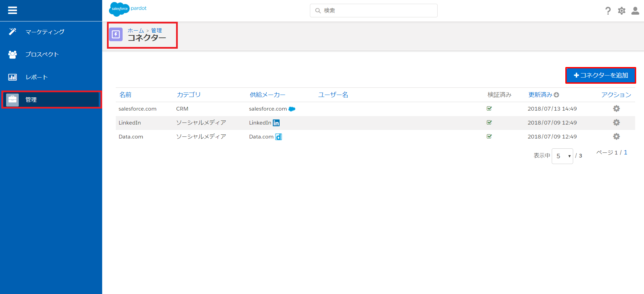Open action gear for LinkedIn connector

pyautogui.click(x=616, y=122)
